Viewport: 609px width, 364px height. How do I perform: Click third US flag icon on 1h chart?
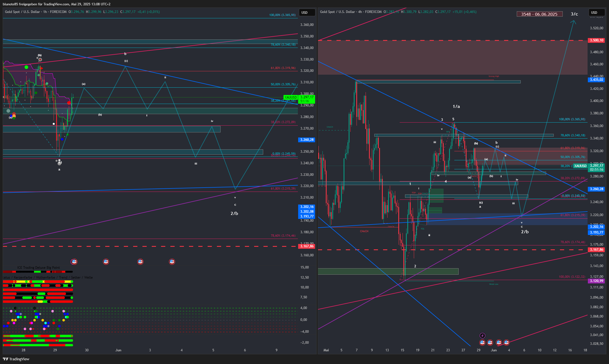point(140,262)
